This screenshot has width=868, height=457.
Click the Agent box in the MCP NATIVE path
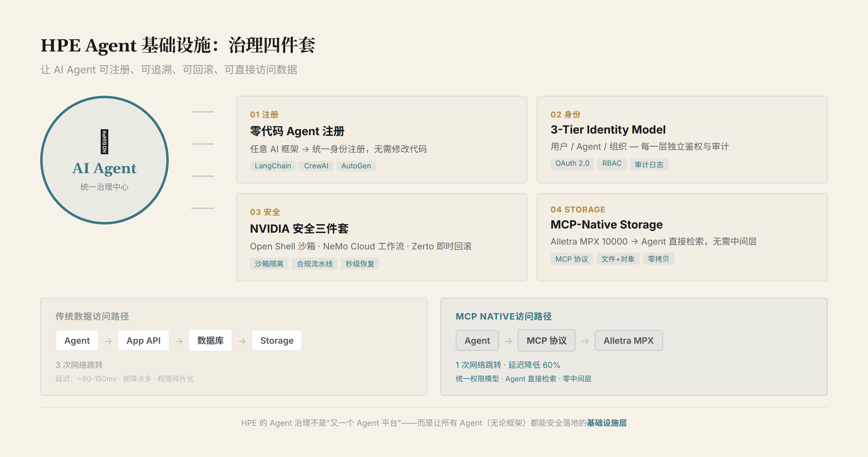477,340
